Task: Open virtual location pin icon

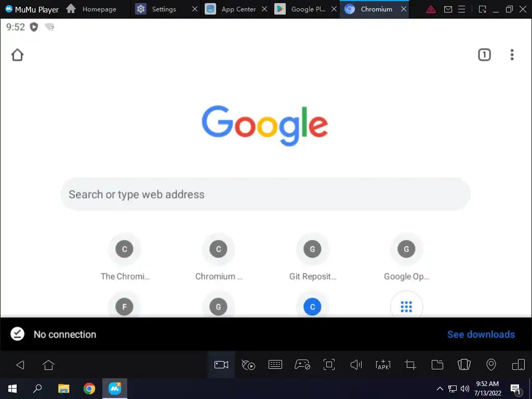Action: click(x=491, y=365)
